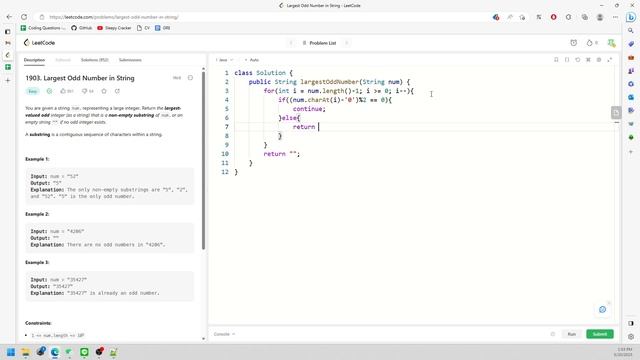Expand the Console panel
Image resolution: width=640 pixels, height=360 pixels.
pyautogui.click(x=224, y=334)
